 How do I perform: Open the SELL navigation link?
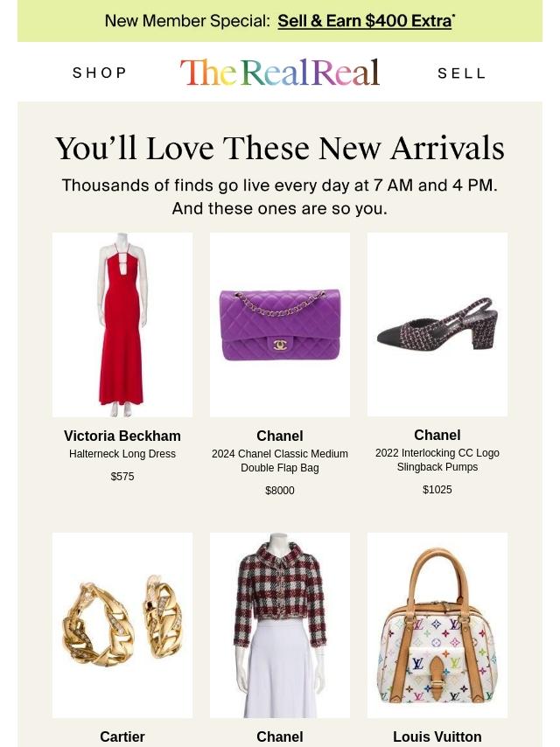point(461,73)
